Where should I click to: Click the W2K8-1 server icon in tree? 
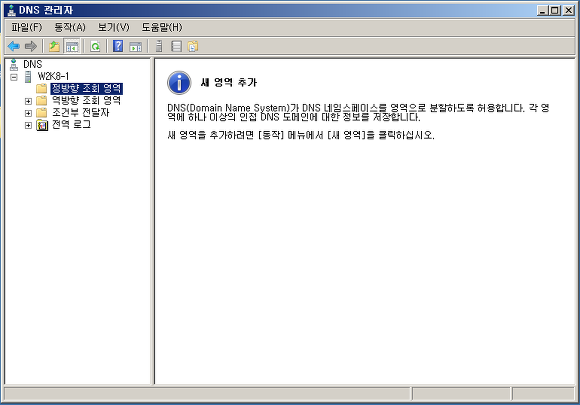[28, 77]
